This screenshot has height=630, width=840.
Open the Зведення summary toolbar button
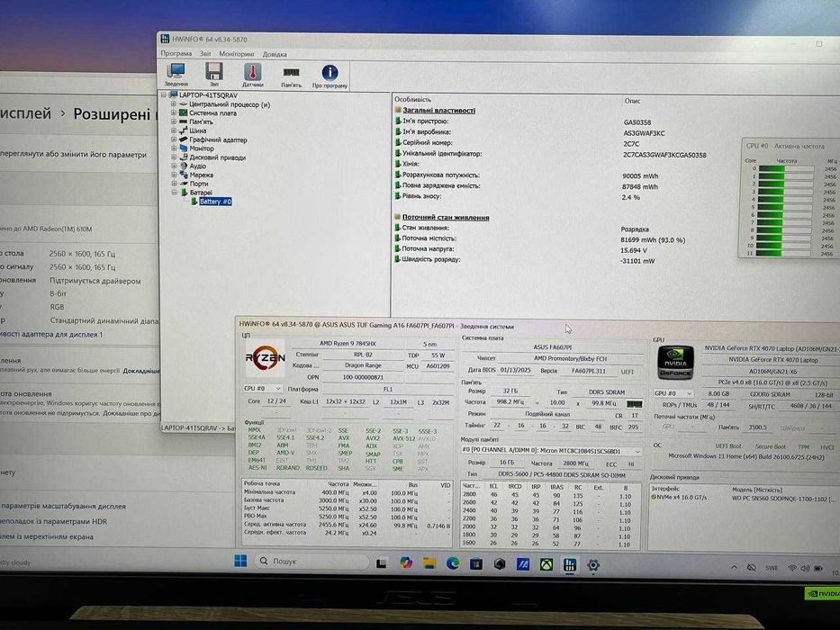point(176,75)
